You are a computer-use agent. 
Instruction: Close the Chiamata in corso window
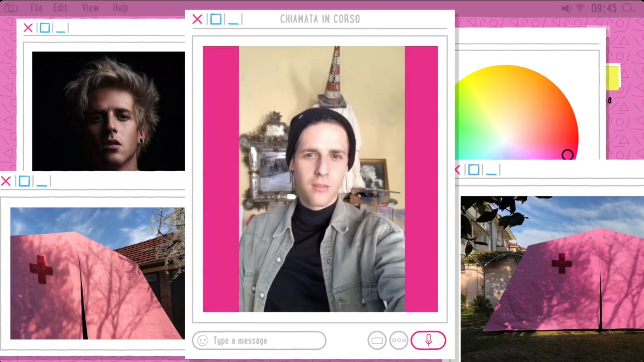coord(197,19)
